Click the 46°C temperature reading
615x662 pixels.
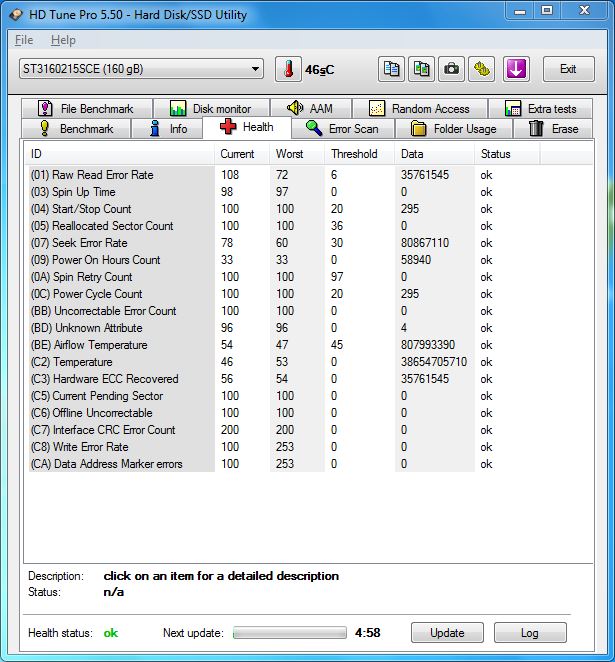[320, 70]
